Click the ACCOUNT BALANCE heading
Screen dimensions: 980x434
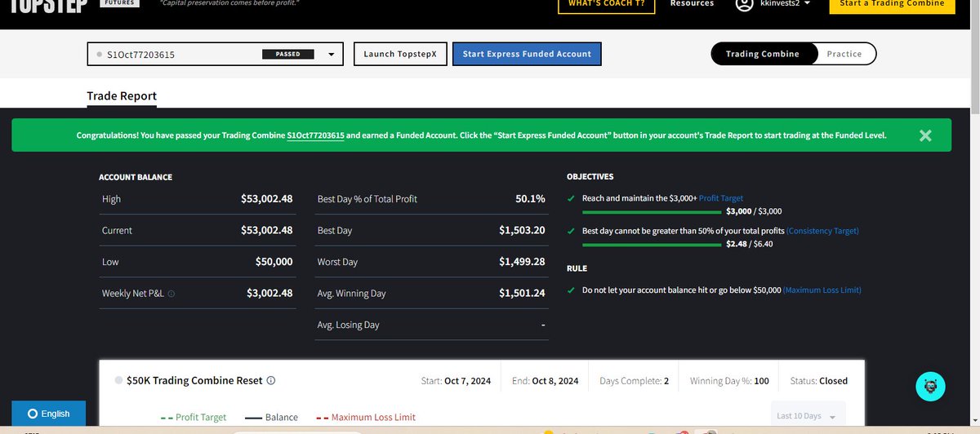(x=136, y=177)
